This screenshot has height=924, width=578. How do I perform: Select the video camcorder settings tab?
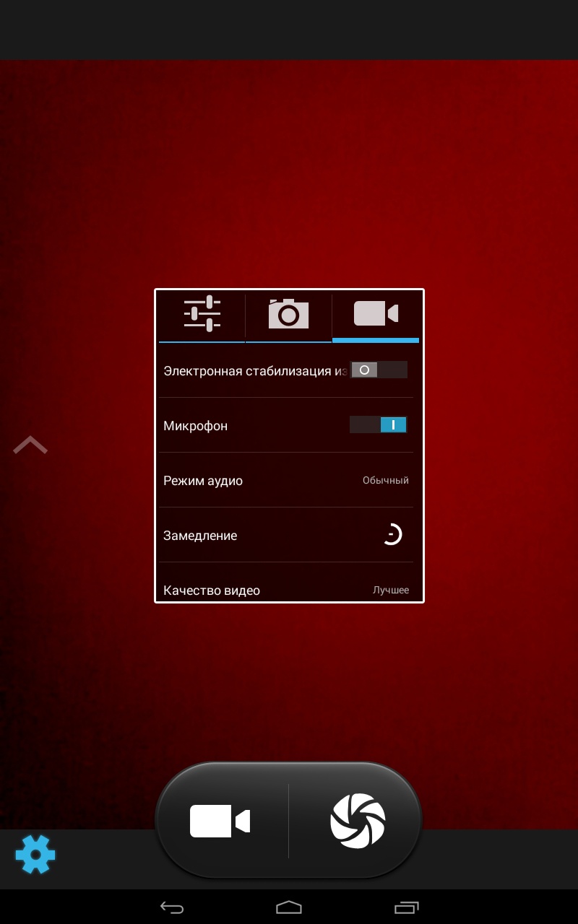[376, 314]
